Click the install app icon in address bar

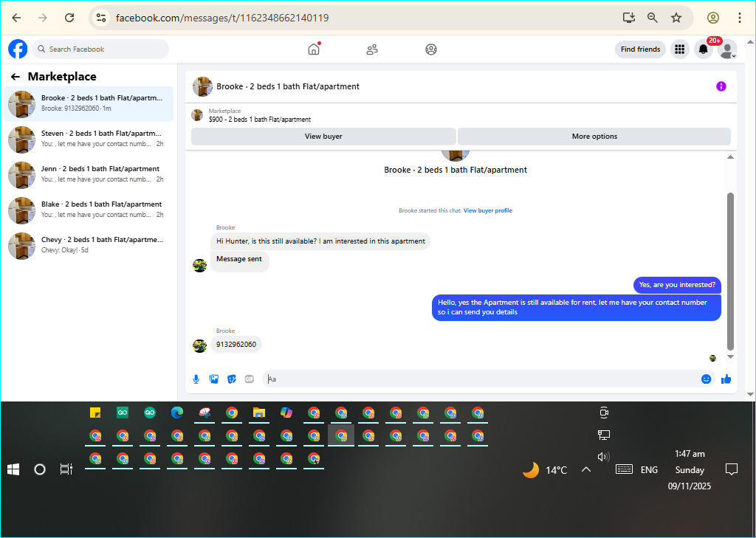(629, 18)
